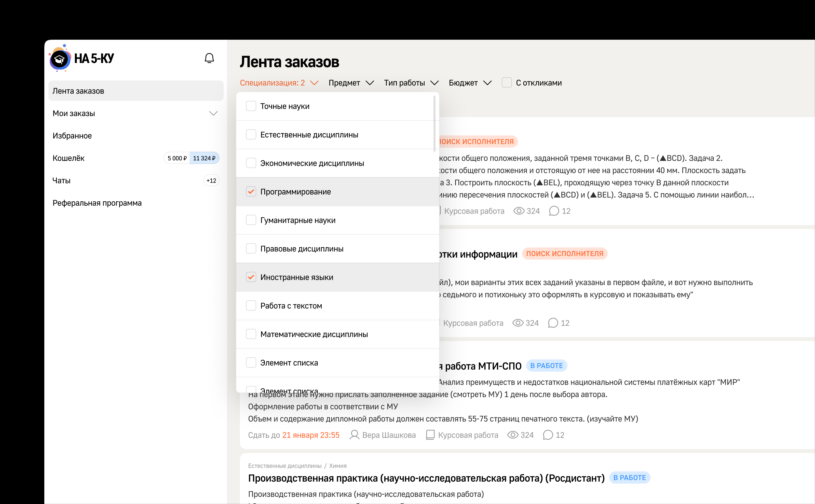Image resolution: width=815 pixels, height=504 pixels.
Task: Open order Производственная практика (Росдистант) title
Action: pyautogui.click(x=426, y=478)
